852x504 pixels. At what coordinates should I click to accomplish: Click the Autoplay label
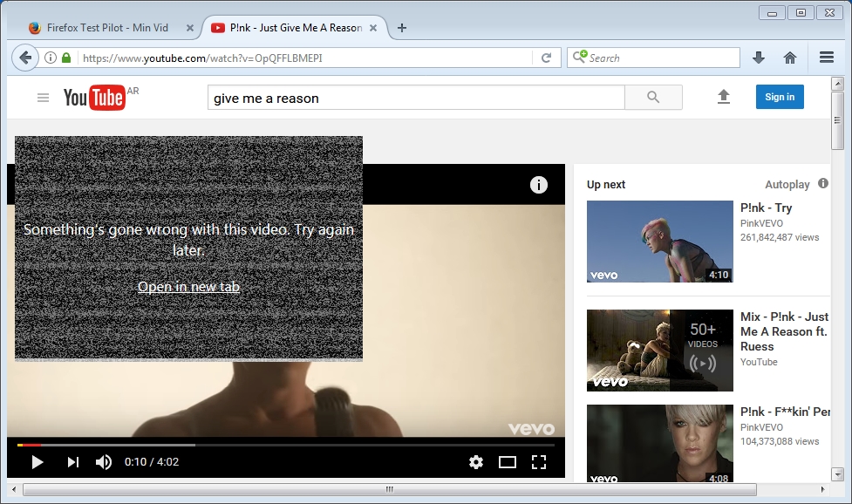coord(787,185)
